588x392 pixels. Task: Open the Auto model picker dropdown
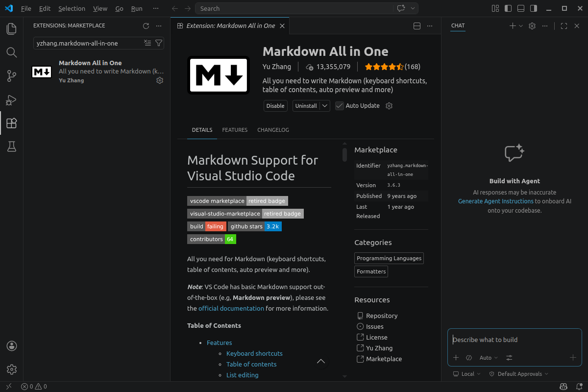pyautogui.click(x=489, y=358)
